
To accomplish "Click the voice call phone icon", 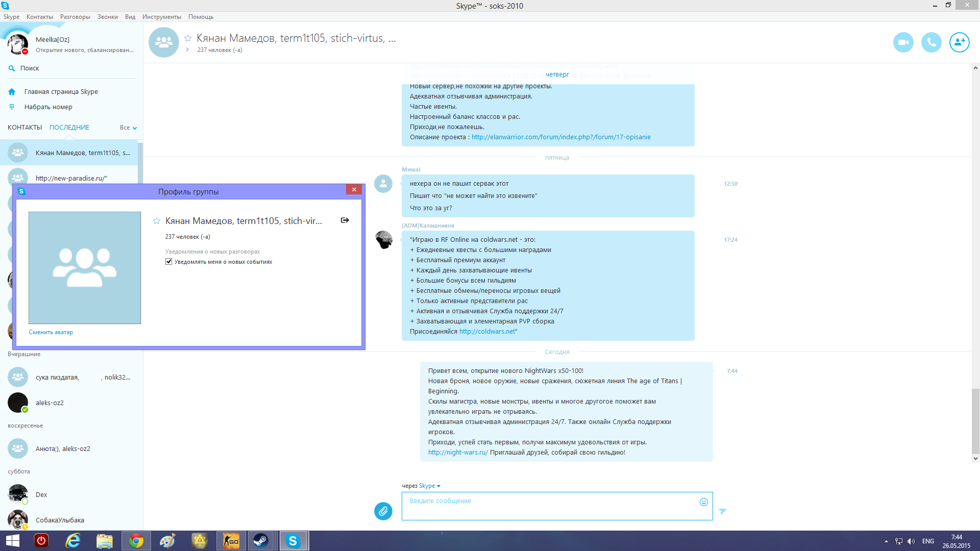I will click(931, 42).
